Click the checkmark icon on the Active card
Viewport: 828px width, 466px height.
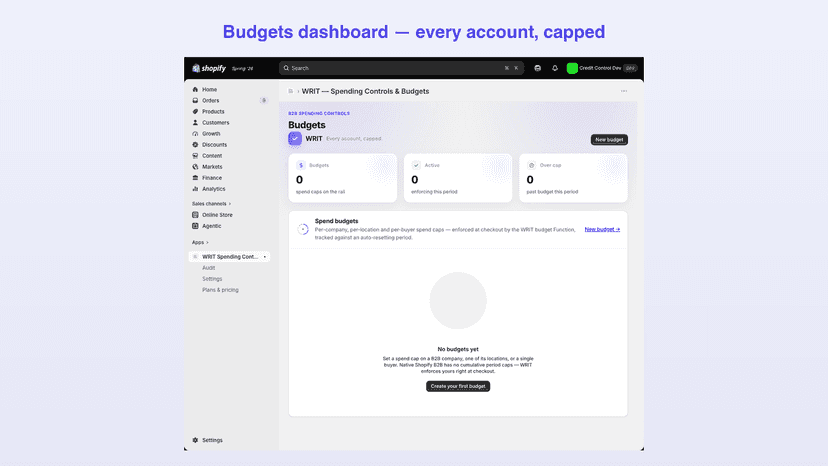[416, 165]
